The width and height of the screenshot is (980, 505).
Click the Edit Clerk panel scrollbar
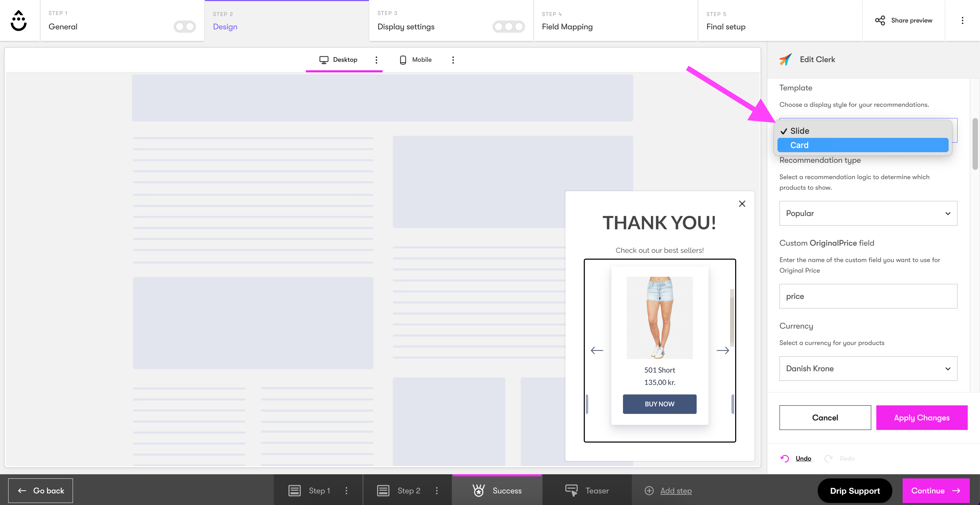(975, 144)
